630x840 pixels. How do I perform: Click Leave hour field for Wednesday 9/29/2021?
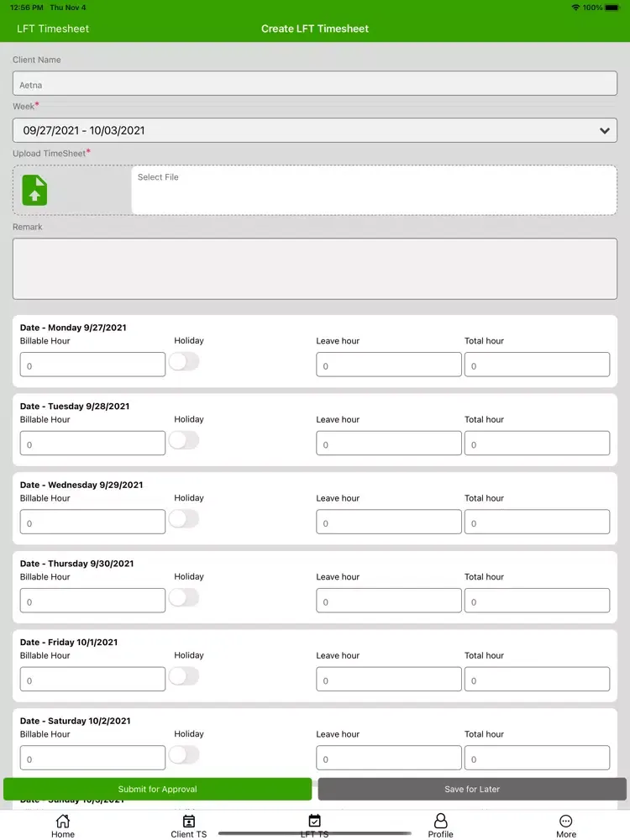pyautogui.click(x=388, y=522)
